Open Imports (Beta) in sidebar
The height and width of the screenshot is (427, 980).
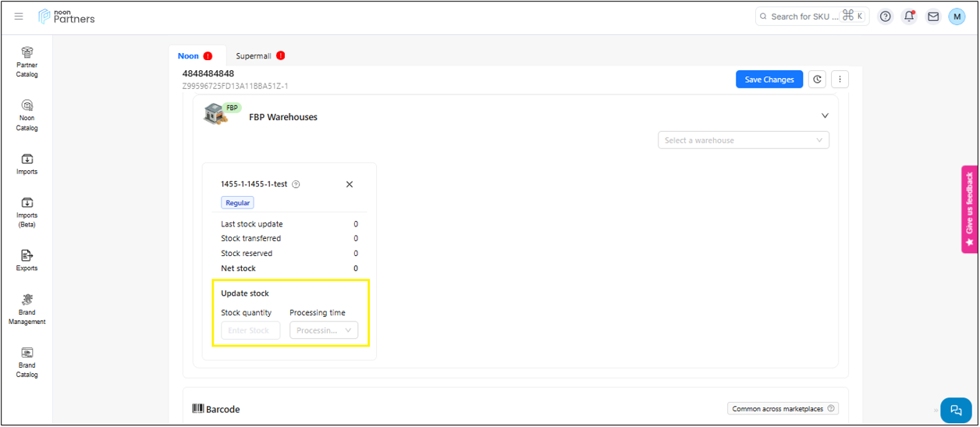27,212
